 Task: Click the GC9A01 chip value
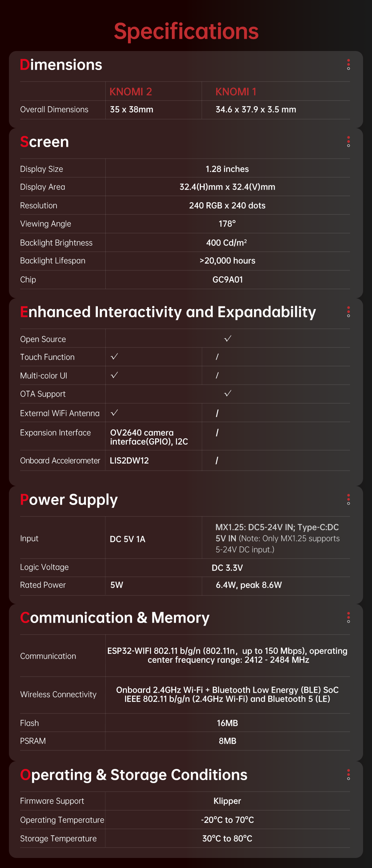[x=227, y=280]
